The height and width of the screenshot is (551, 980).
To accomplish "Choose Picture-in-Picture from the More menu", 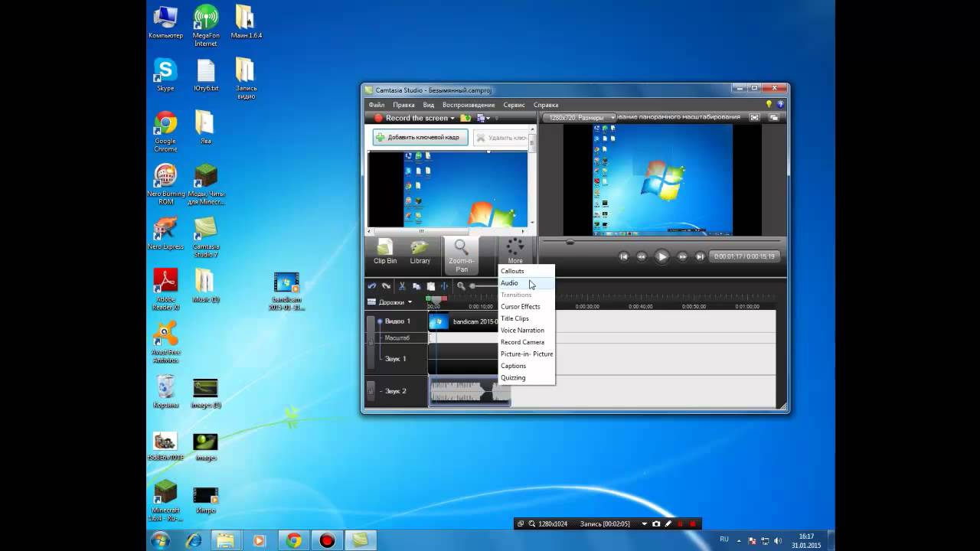I will tap(526, 354).
